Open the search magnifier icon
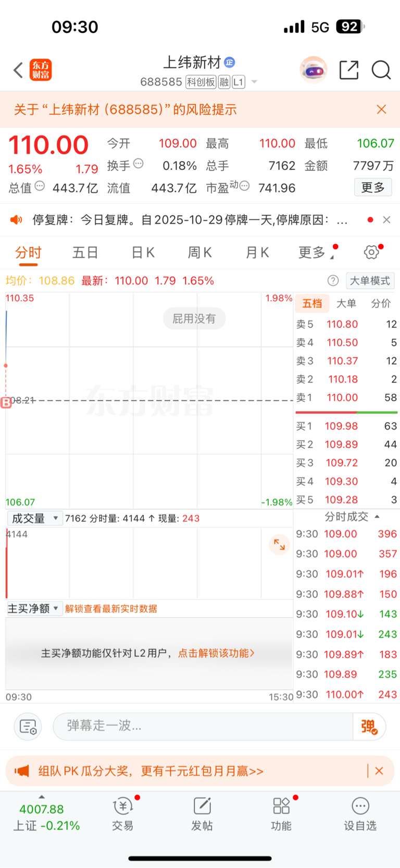 pyautogui.click(x=381, y=70)
